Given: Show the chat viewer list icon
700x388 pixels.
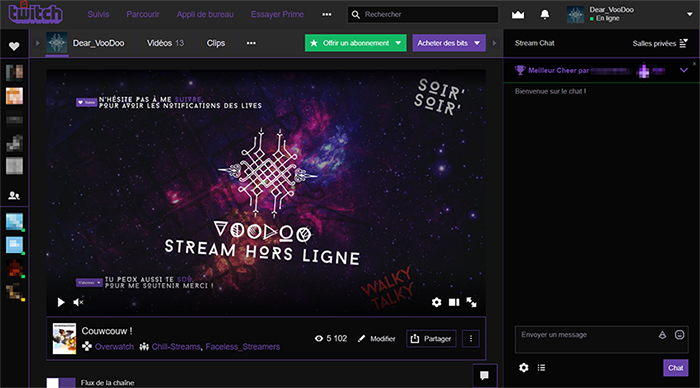Looking at the screenshot, I should (542, 367).
